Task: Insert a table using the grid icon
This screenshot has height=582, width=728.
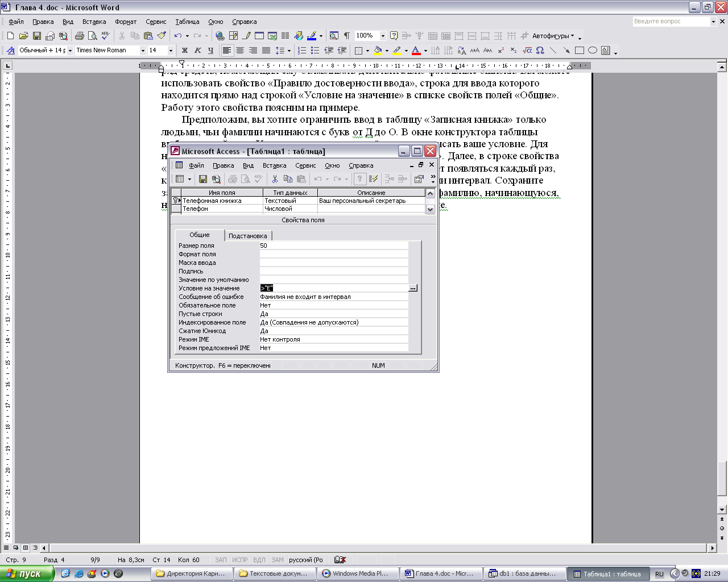Action: point(259,36)
